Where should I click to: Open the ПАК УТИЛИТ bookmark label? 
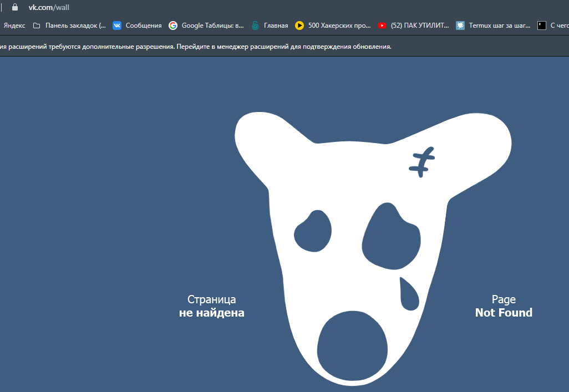420,26
